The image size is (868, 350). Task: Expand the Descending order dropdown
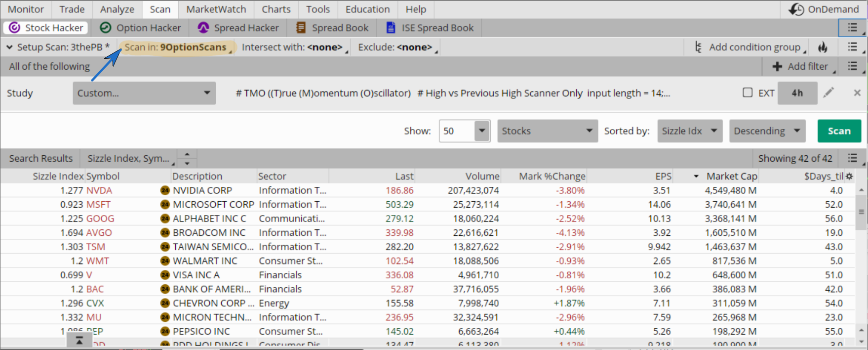767,131
